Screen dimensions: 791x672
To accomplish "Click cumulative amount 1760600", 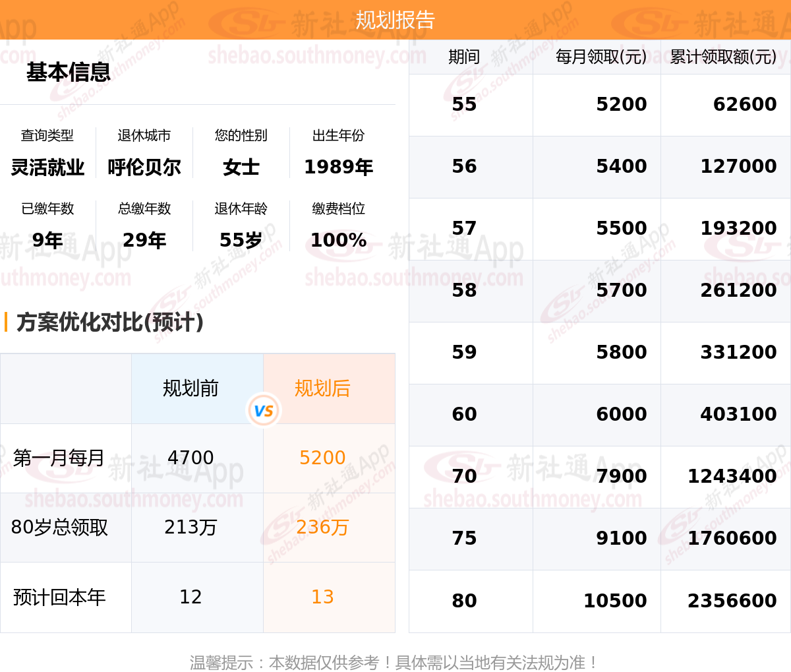I will tap(732, 538).
